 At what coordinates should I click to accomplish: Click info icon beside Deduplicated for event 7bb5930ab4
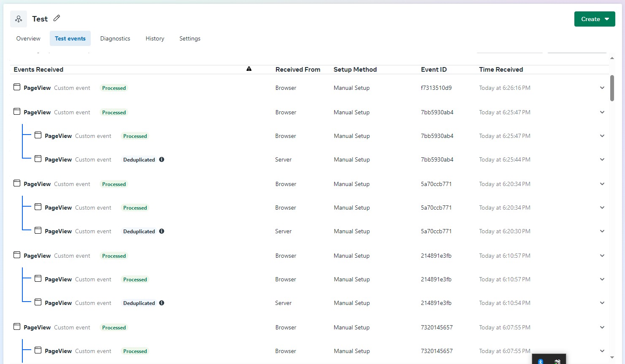coord(162,159)
